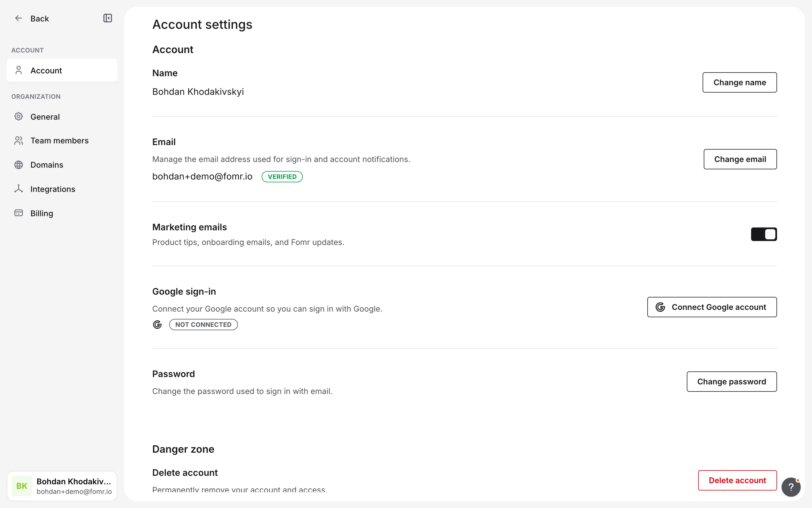Go to Team members page
Screen dimensions: 812x508
pos(62,141)
